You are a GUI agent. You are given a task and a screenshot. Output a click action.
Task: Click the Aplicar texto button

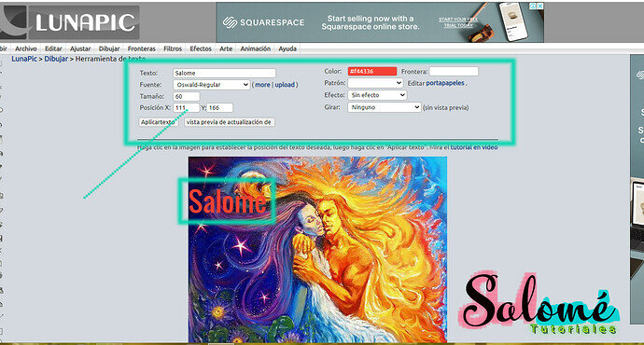coord(158,122)
